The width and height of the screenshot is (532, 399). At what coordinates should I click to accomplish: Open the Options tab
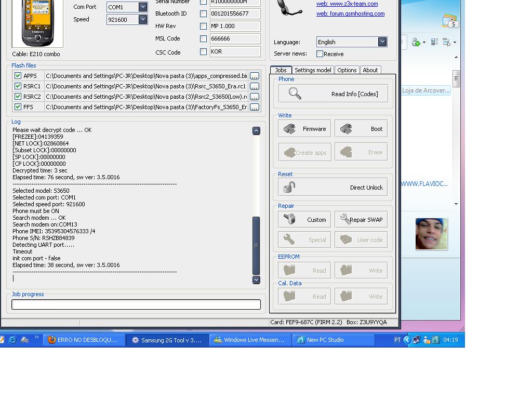click(x=347, y=70)
